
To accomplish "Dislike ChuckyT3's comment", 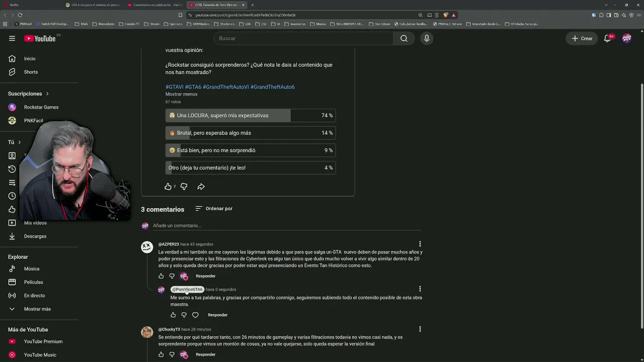I will click(x=172, y=354).
